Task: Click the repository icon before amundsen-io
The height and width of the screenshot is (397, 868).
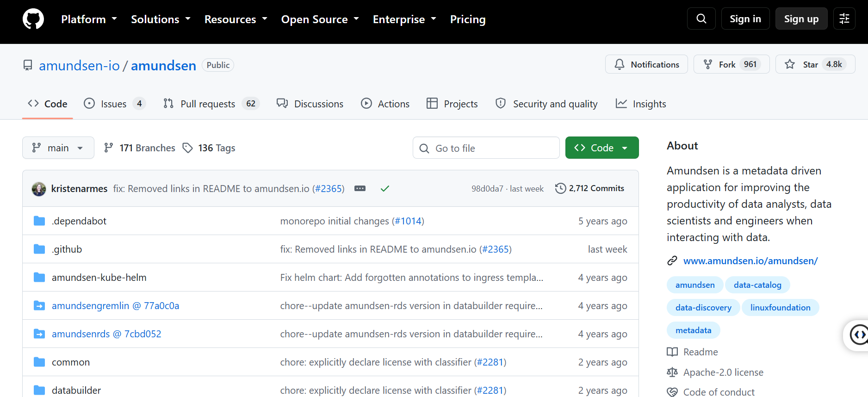Action: 28,65
